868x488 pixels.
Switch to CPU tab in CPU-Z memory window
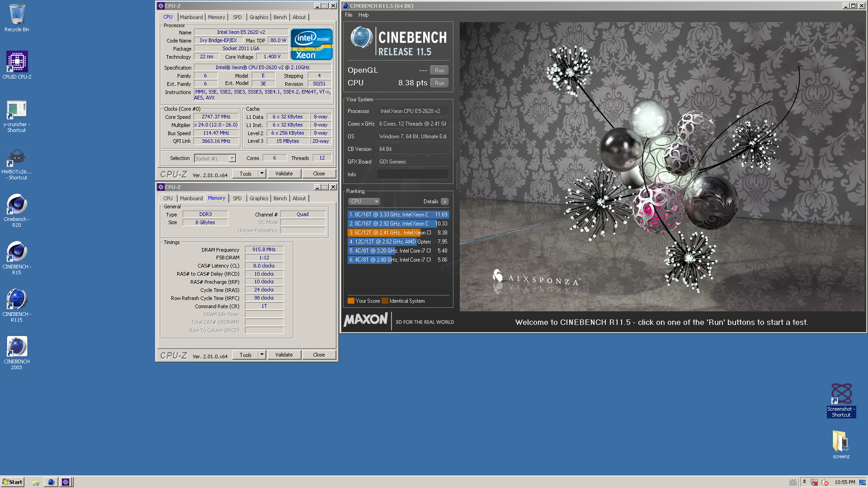[168, 198]
